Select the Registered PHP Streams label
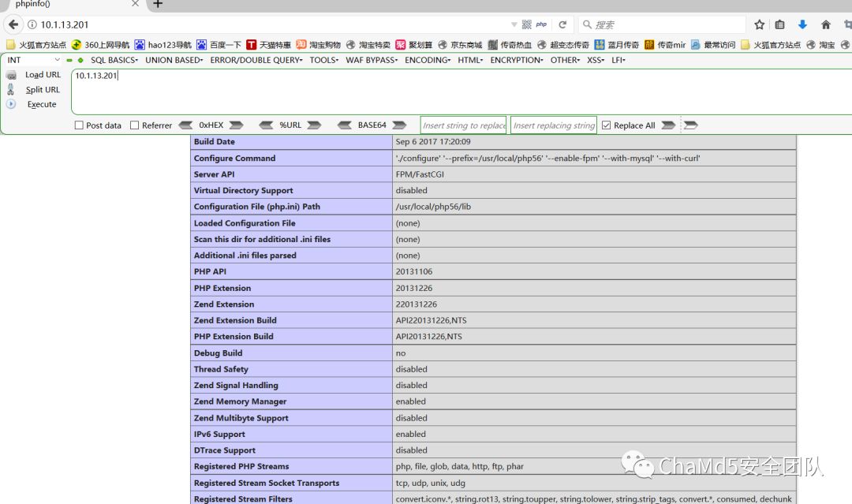The width and height of the screenshot is (852, 504). (241, 466)
